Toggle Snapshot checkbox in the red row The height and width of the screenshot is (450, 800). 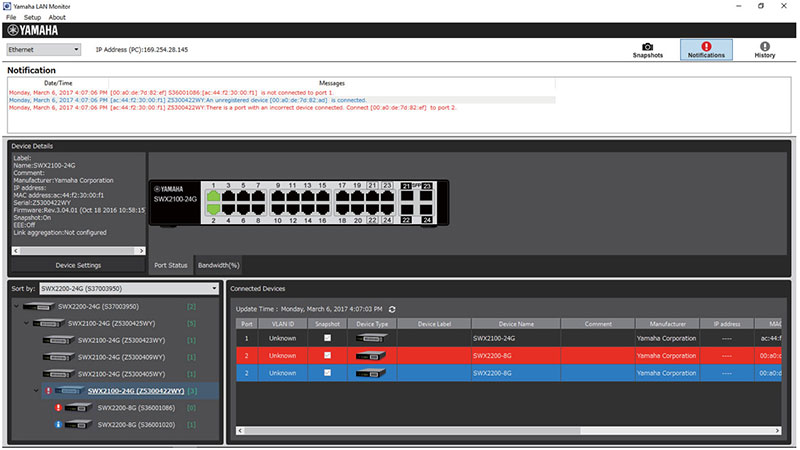(328, 356)
